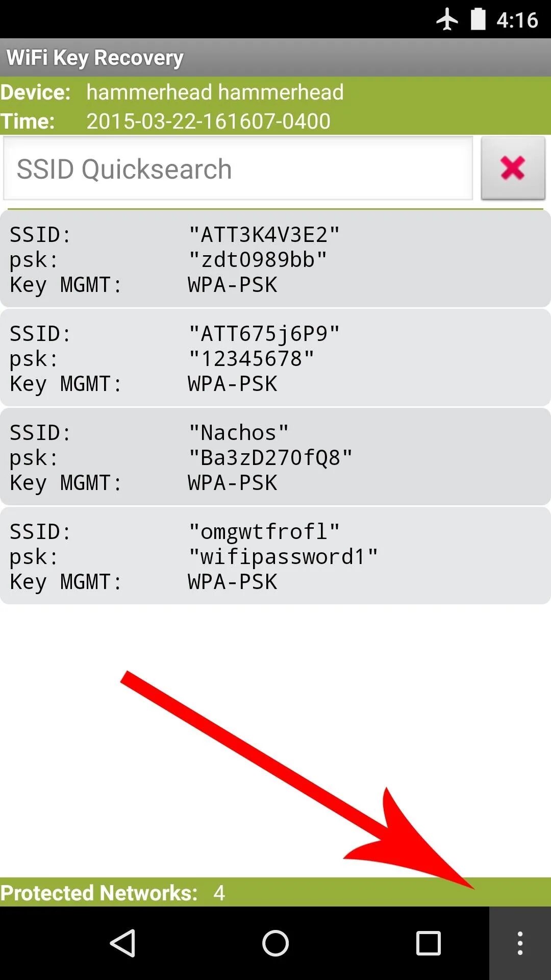The image size is (551, 980).
Task: Tap the Android home circle button
Action: pos(275,943)
